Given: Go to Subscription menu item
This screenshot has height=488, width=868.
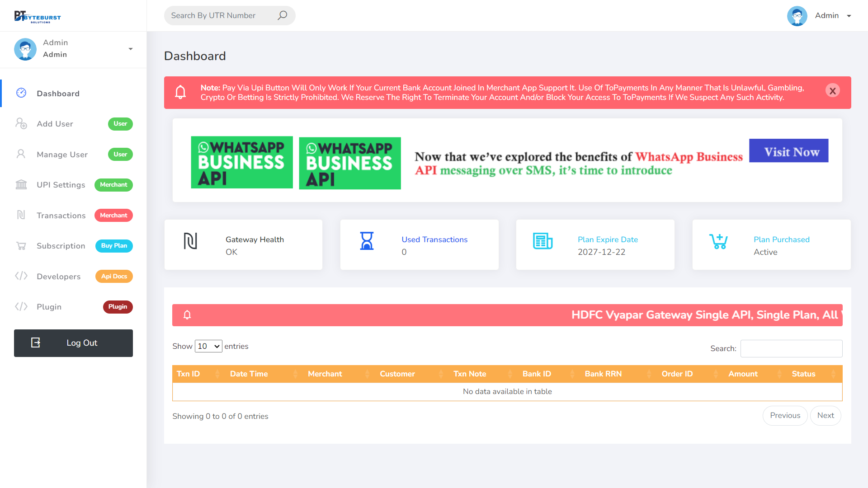Looking at the screenshot, I should 61,246.
